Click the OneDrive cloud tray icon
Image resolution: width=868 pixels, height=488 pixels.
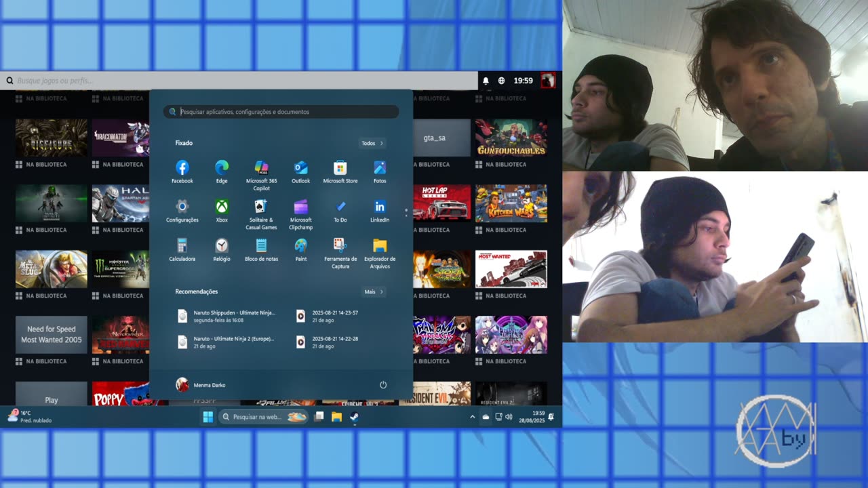tap(486, 417)
